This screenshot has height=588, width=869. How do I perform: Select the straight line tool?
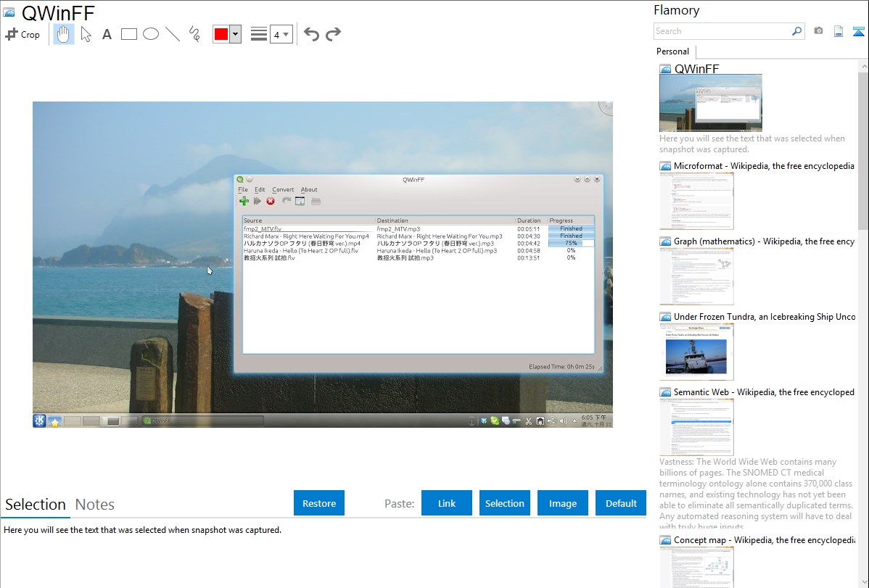pyautogui.click(x=173, y=34)
